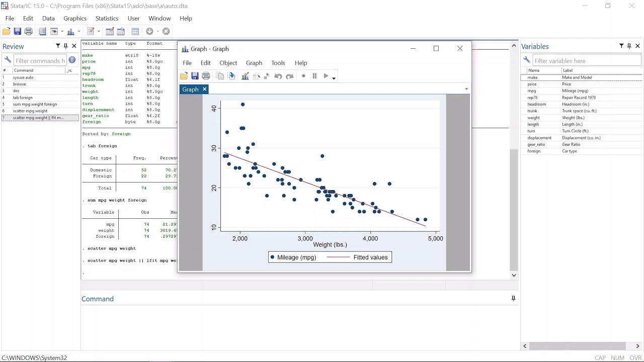Screen dimensions: 644x362
Task: Open the Statistics menu
Action: point(107,18)
